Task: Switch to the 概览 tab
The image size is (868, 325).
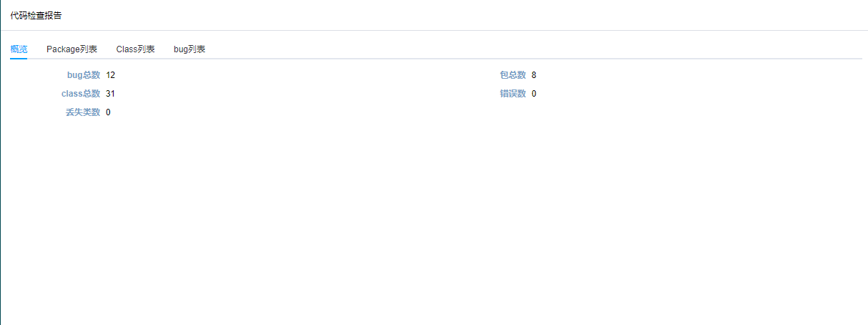Action: coord(19,49)
